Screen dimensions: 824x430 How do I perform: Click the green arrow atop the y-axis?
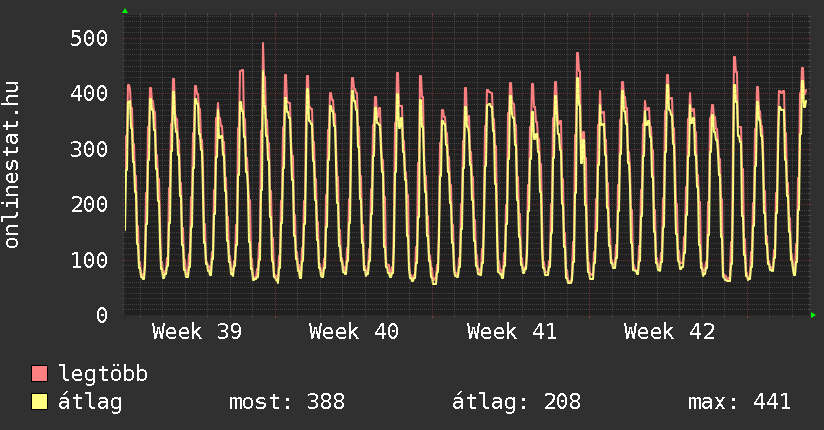pos(125,11)
